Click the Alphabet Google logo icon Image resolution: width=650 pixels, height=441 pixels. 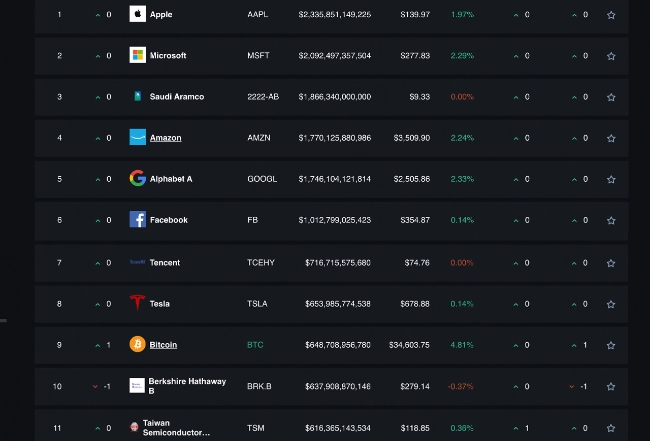(137, 179)
